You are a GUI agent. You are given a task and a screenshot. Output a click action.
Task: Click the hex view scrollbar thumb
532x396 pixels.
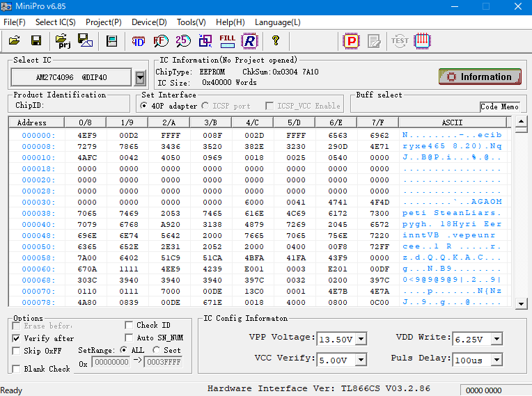[x=521, y=129]
